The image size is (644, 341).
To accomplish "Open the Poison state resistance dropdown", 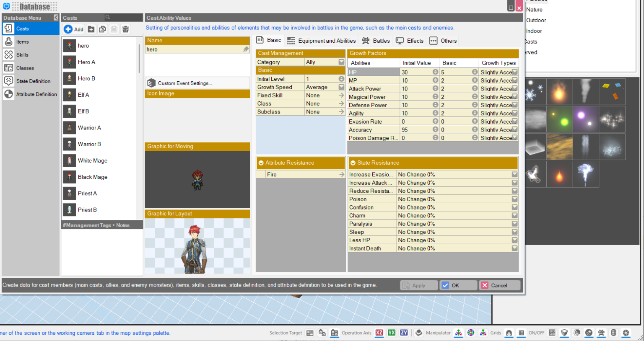I will pyautogui.click(x=514, y=199).
